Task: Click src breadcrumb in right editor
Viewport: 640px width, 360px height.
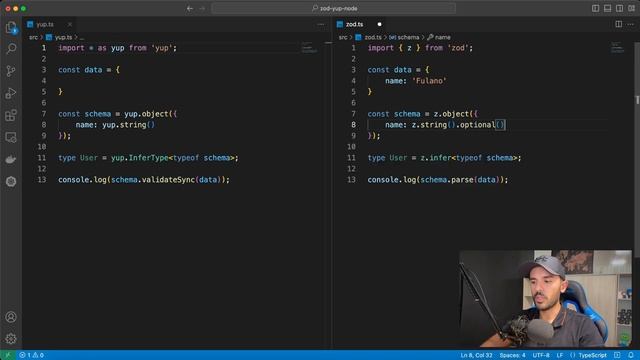Action: click(x=343, y=37)
